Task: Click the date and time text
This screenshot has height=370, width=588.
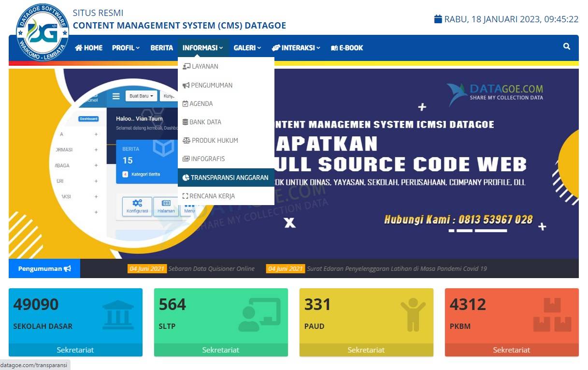Action: pos(511,19)
